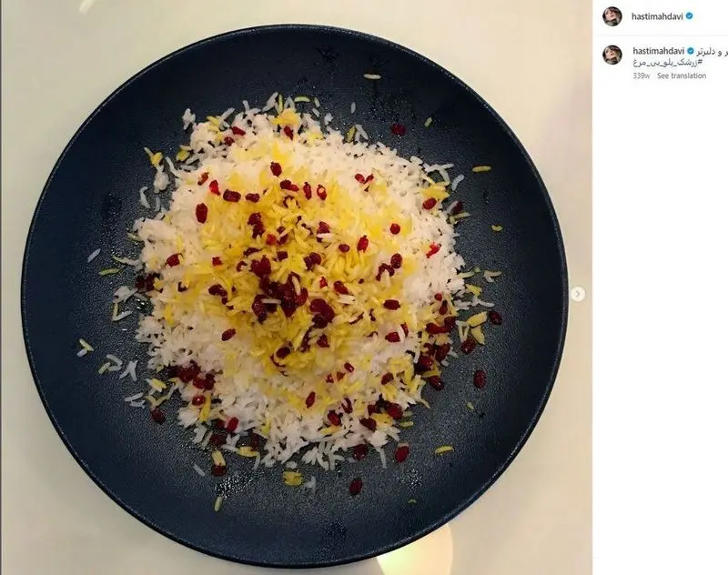Go to next photo with carousel arrow
Screen dimensions: 728x575
578,294
